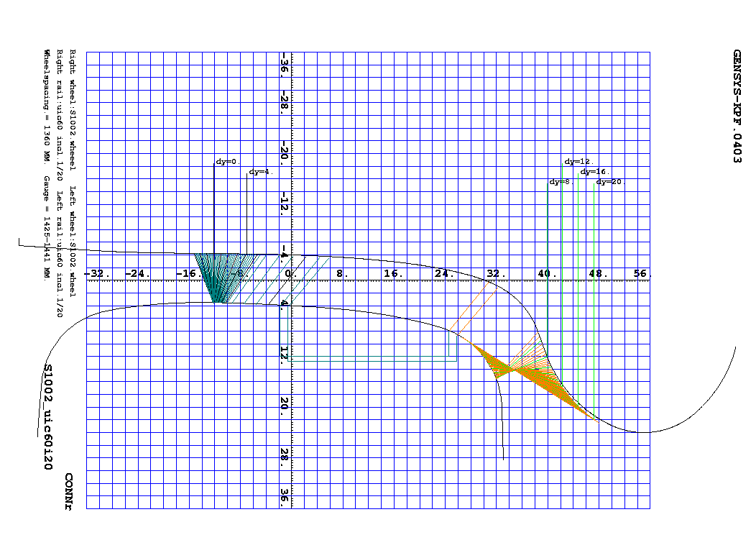Click the dy=0. contact label
This screenshot has width=756, height=535.
click(228, 162)
